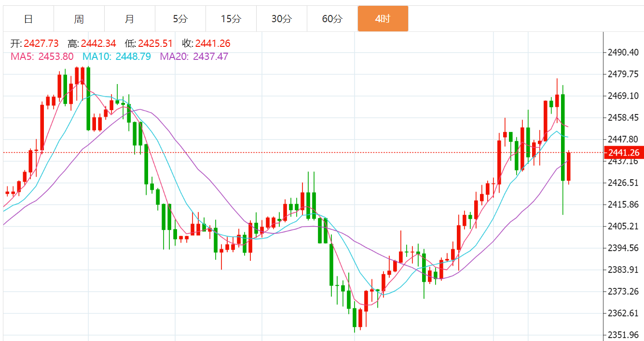Click the MA5: 2453.80 indicator label
Screen dimensions: 644x341
pyautogui.click(x=42, y=57)
